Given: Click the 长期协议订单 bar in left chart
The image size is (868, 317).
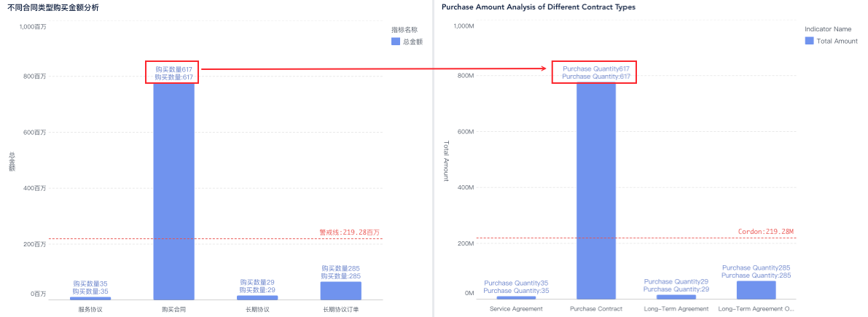Looking at the screenshot, I should 340,290.
